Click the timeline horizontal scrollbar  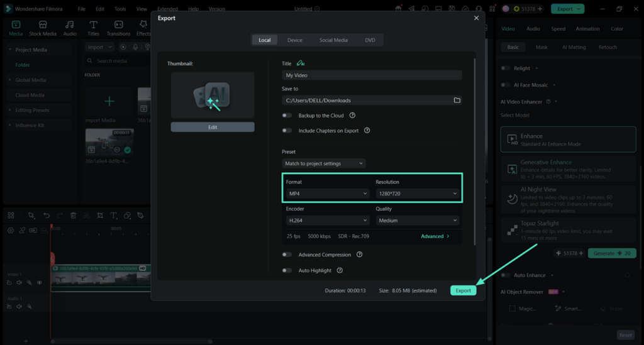[131, 341]
